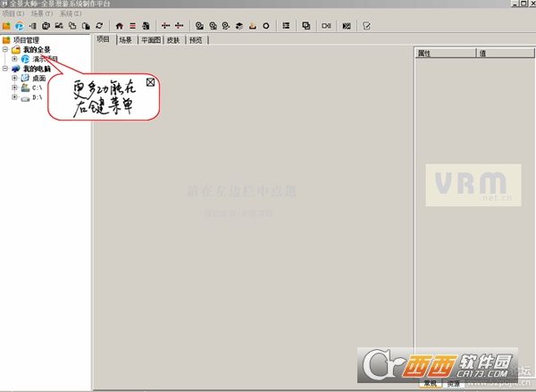Switch to the 场景 tab
Image resolution: width=536 pixels, height=392 pixels.
point(125,40)
